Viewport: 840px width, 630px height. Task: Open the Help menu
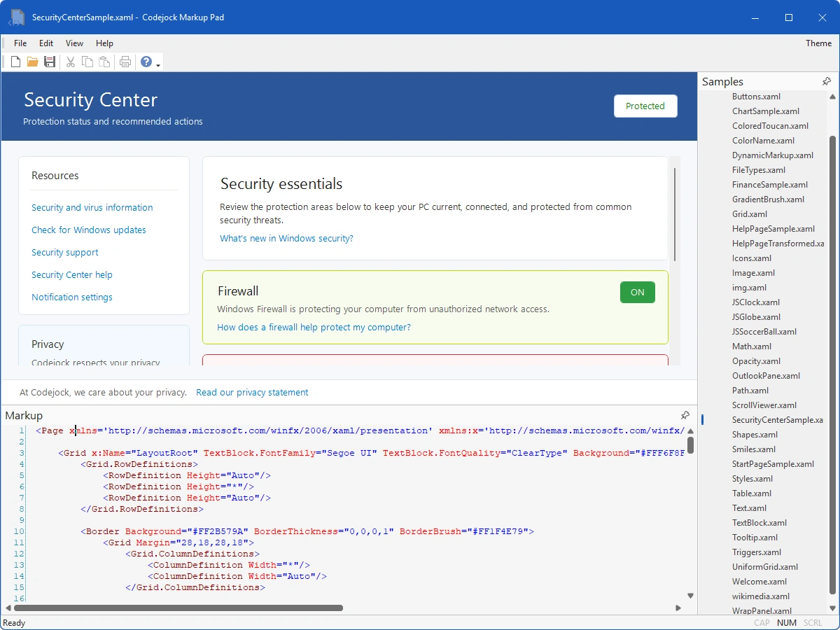click(104, 43)
